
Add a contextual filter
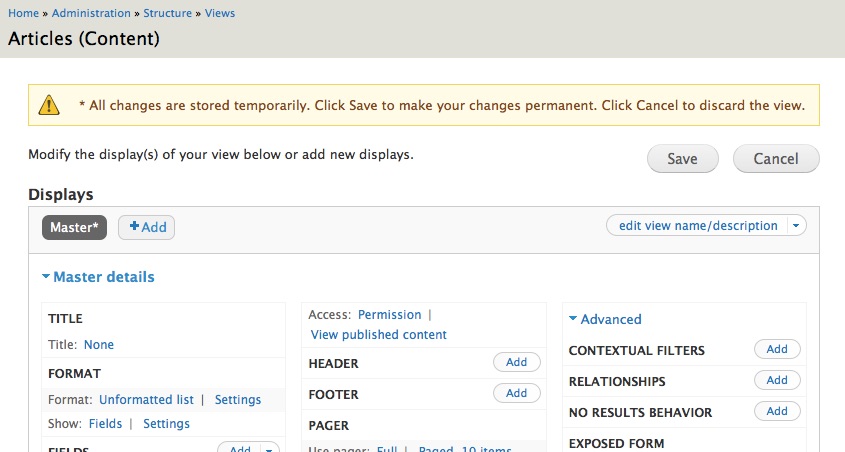[x=777, y=349]
